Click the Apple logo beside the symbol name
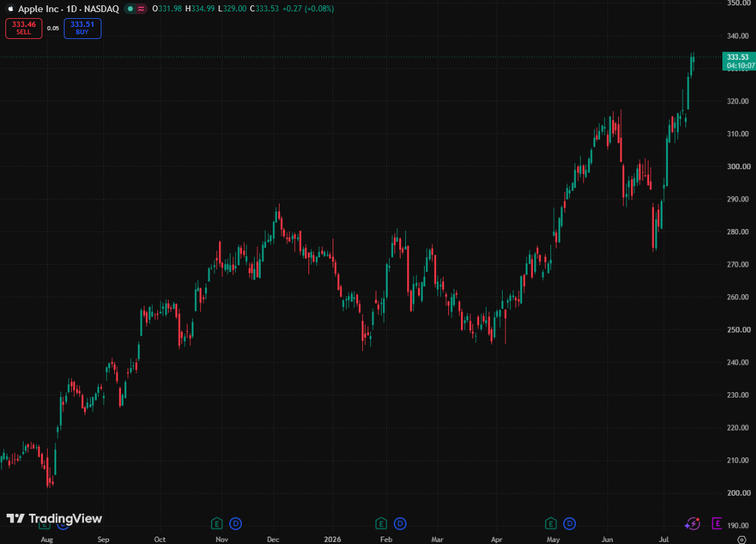Image resolution: width=756 pixels, height=544 pixels. click(x=10, y=9)
